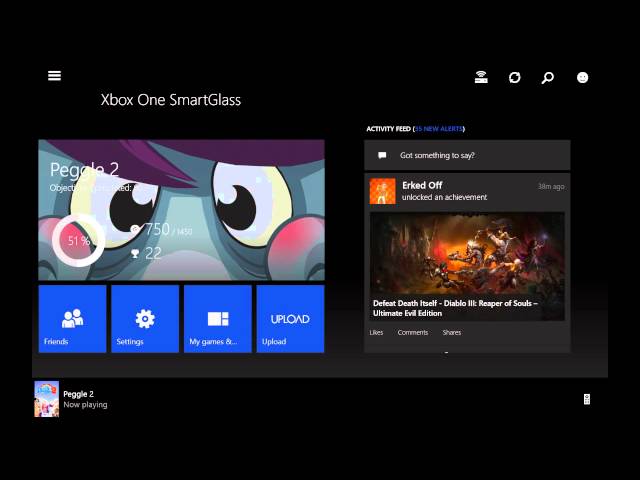Open search with the magnifier icon
Image resolution: width=640 pixels, height=480 pixels.
click(548, 78)
